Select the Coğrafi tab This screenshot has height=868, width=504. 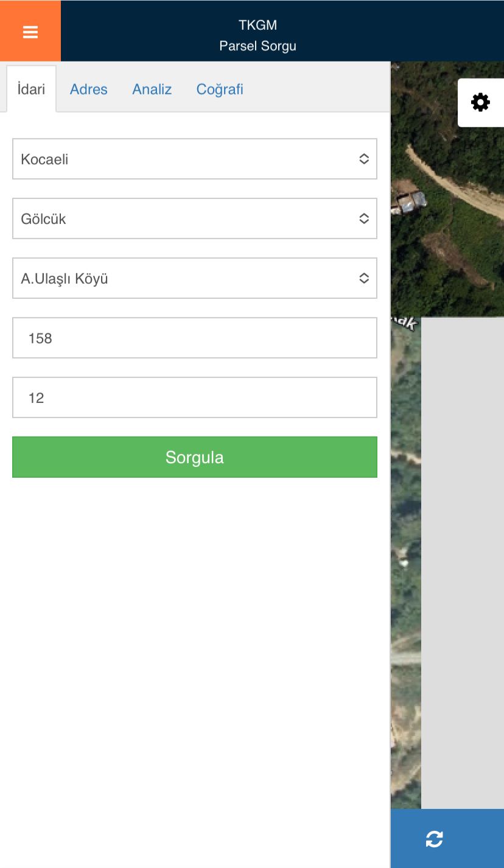click(220, 89)
